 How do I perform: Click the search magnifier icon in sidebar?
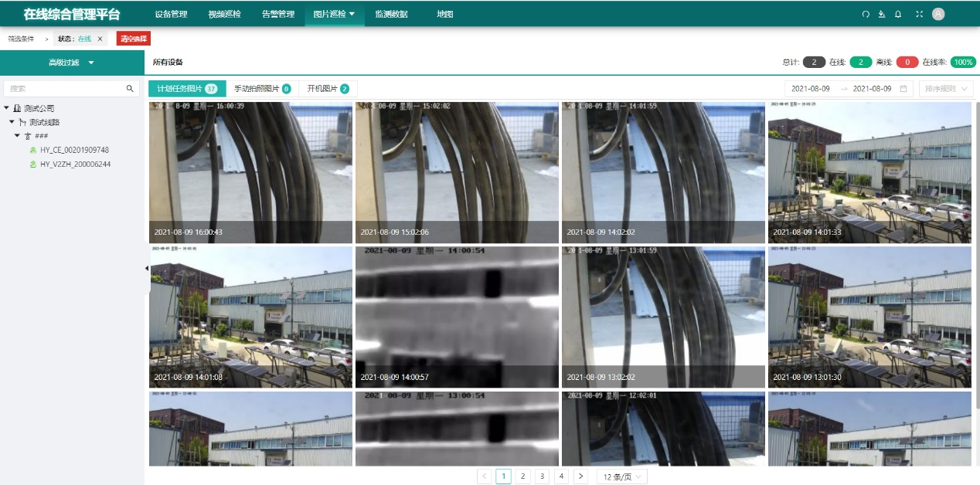point(130,89)
